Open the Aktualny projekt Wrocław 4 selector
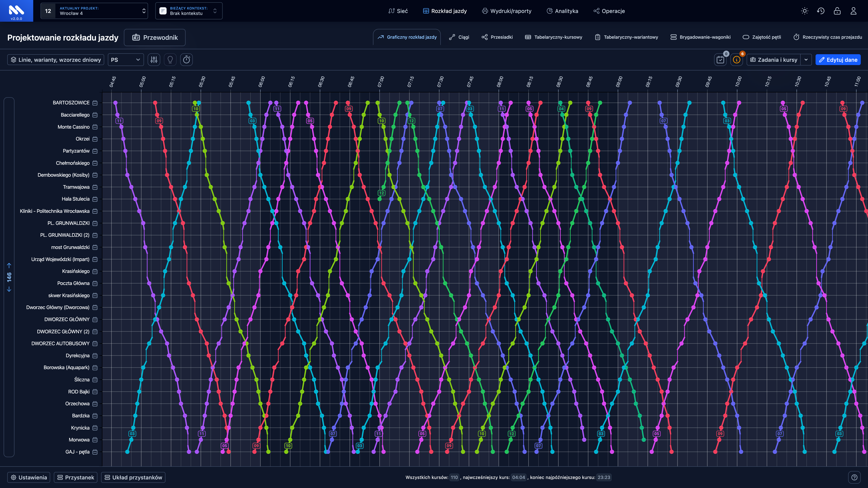868x488 pixels. 94,11
